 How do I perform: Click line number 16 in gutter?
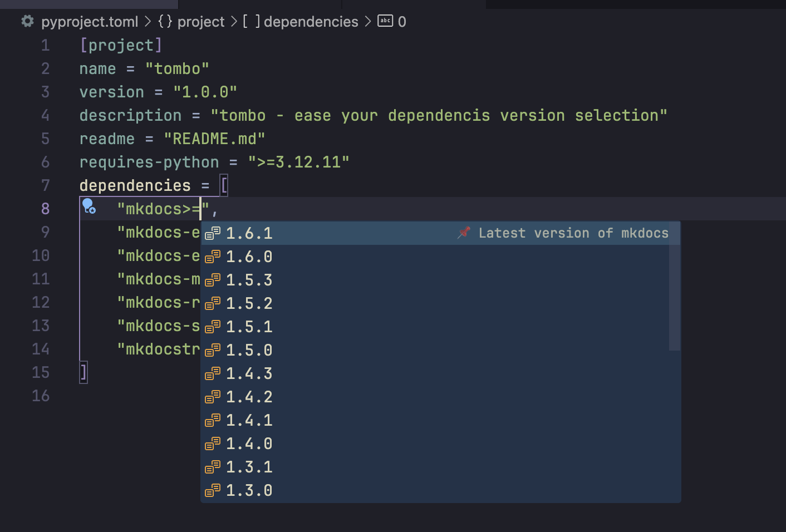tap(41, 396)
